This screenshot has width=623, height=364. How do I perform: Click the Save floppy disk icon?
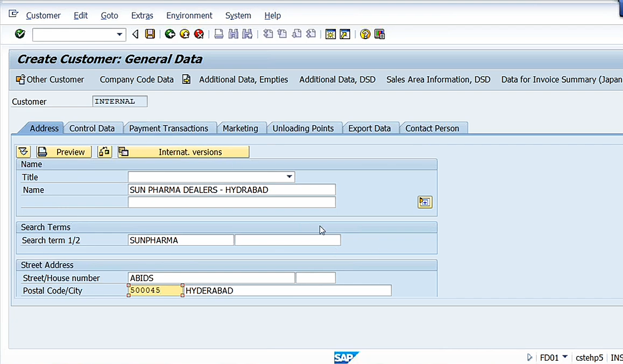150,34
